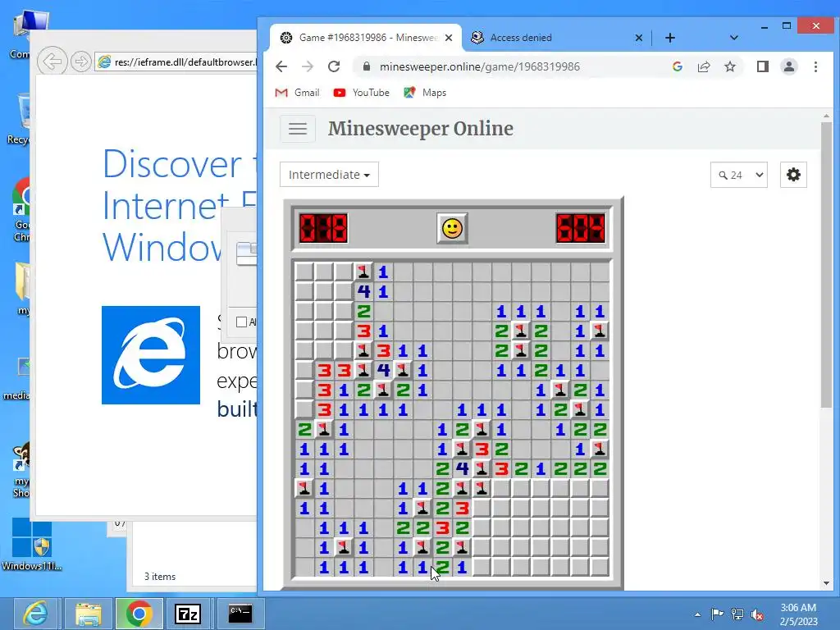Close the Access denied tab
Viewport: 840px width, 630px height.
[x=638, y=38]
